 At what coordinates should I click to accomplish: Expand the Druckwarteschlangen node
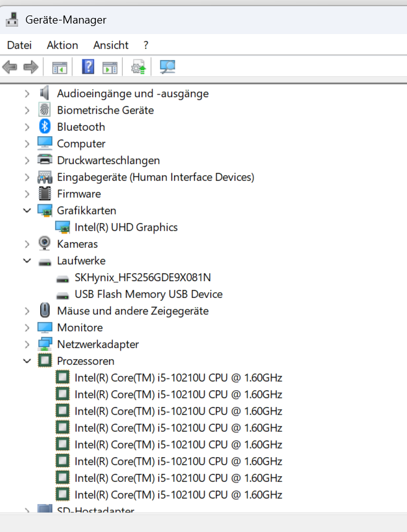pyautogui.click(x=27, y=160)
